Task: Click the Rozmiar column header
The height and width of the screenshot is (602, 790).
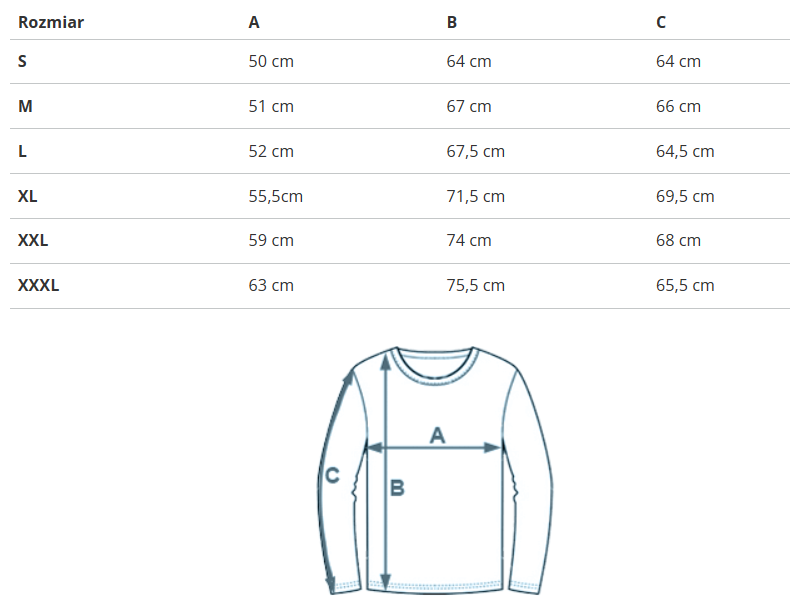Action: click(51, 22)
